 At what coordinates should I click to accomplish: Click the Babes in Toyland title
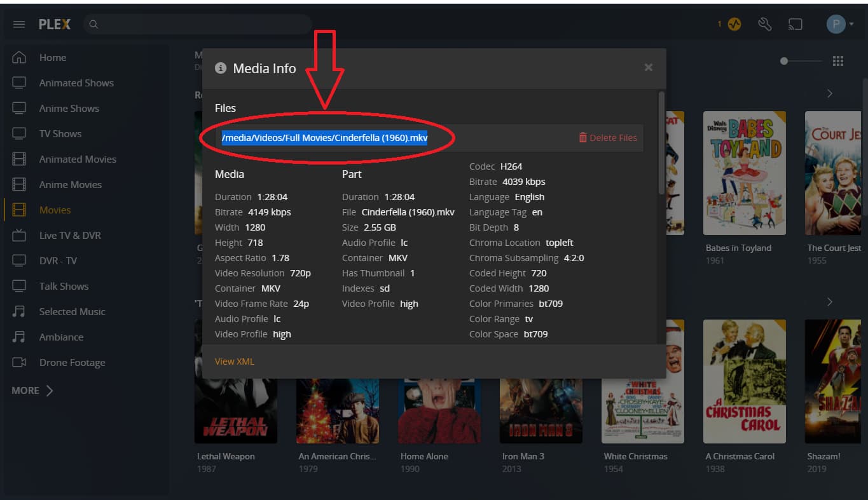(738, 248)
